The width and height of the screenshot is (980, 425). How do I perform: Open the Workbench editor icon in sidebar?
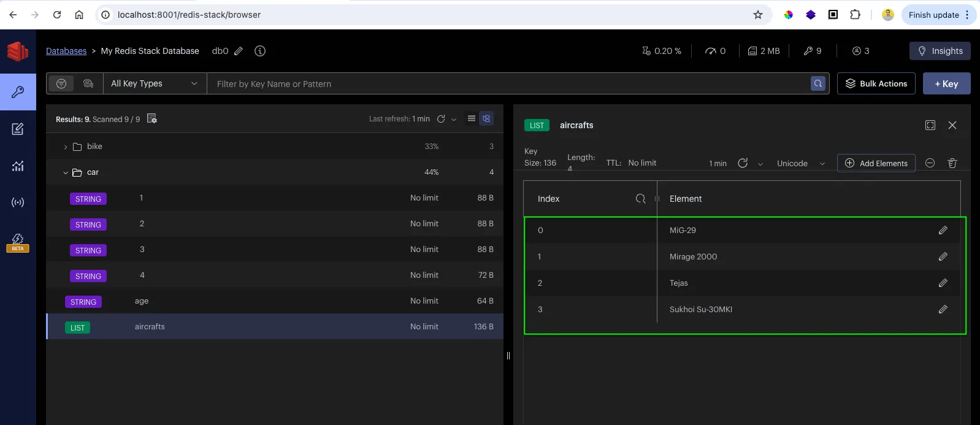pyautogui.click(x=18, y=129)
